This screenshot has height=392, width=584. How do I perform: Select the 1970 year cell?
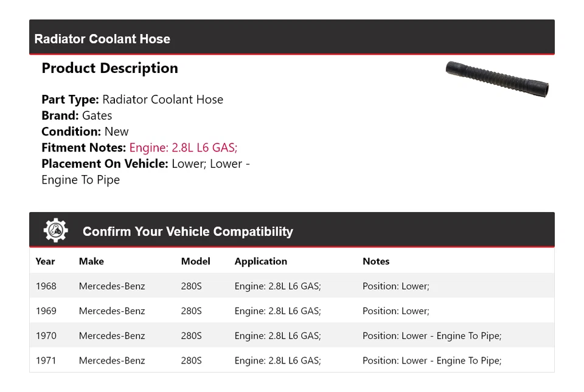(46, 336)
